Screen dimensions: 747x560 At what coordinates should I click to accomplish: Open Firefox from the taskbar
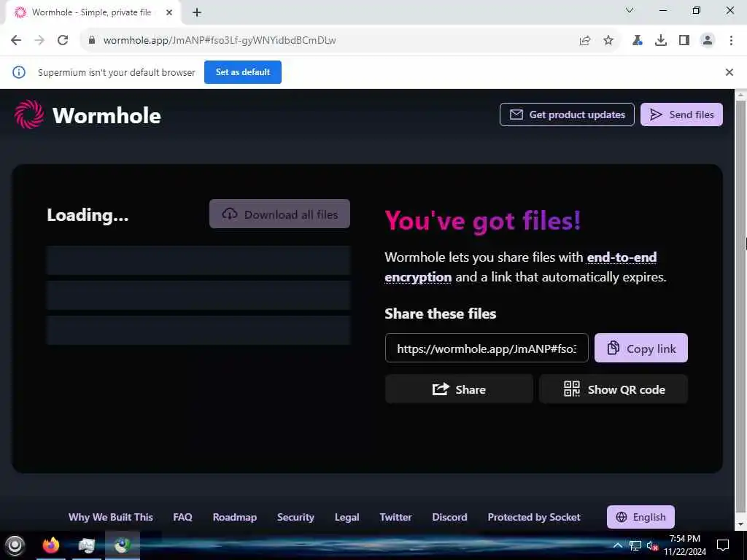tap(51, 545)
